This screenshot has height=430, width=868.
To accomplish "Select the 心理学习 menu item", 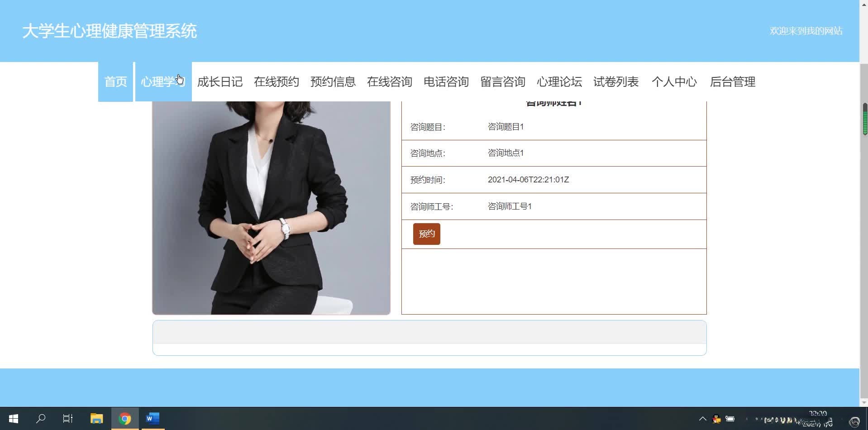I will [x=163, y=82].
